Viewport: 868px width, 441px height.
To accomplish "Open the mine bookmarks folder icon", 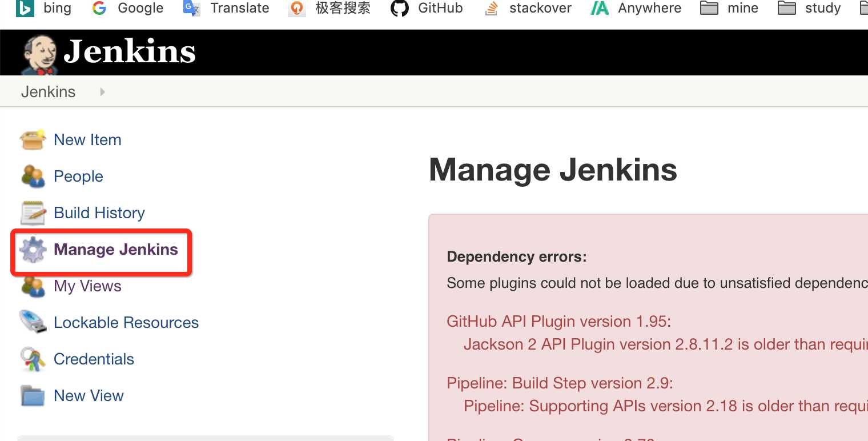I will [709, 8].
